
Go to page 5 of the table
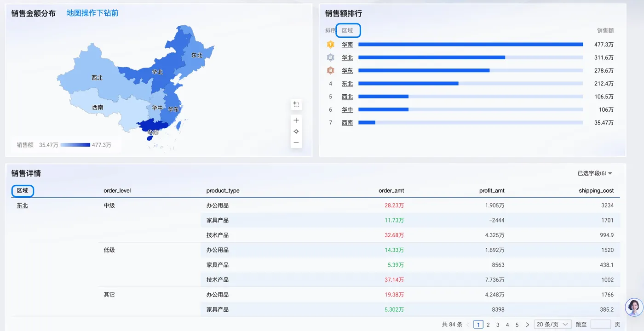pyautogui.click(x=517, y=325)
